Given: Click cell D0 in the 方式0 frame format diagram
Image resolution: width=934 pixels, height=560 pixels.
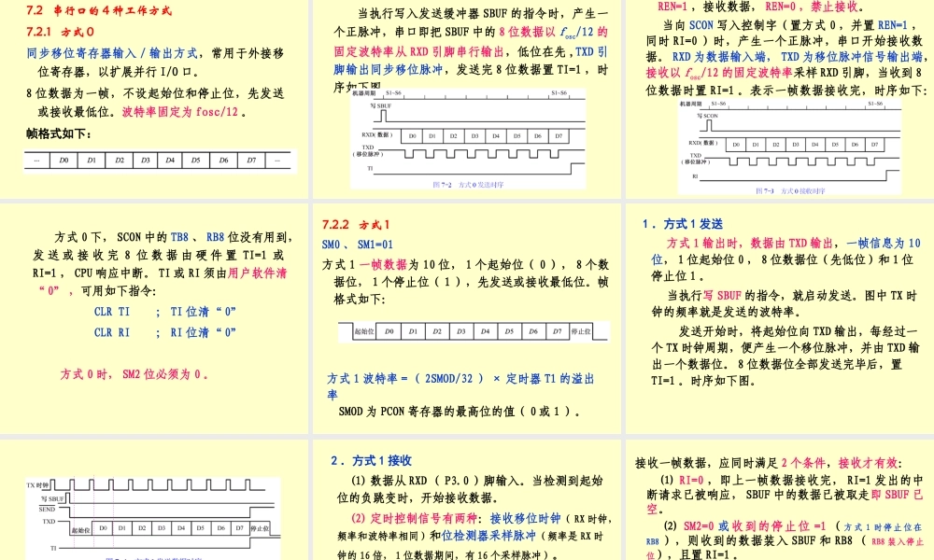Looking at the screenshot, I should 64,161.
